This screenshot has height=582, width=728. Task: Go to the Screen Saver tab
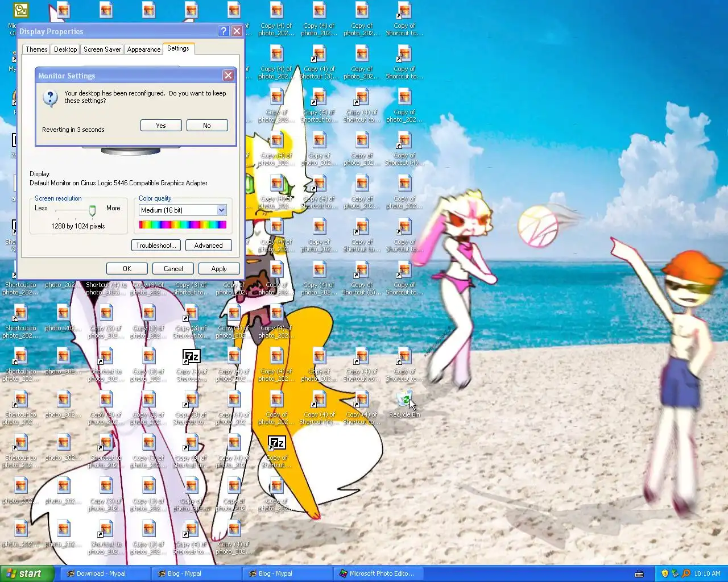pos(102,49)
